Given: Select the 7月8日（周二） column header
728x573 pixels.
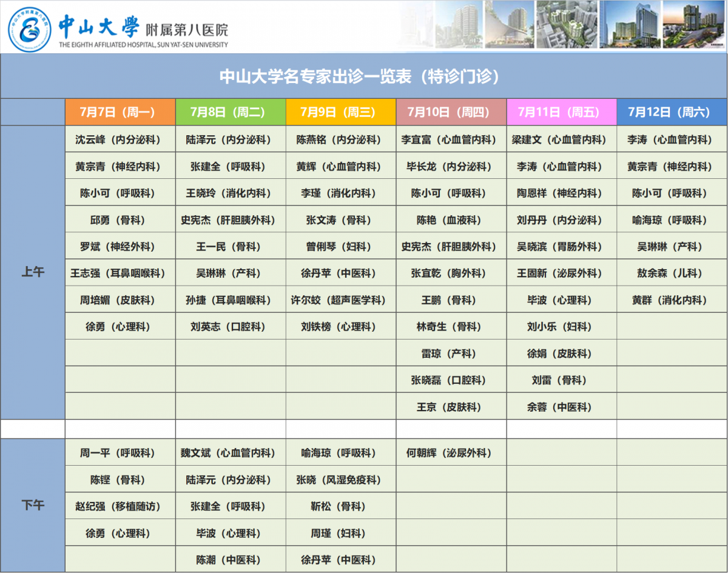Looking at the screenshot, I should tap(231, 112).
